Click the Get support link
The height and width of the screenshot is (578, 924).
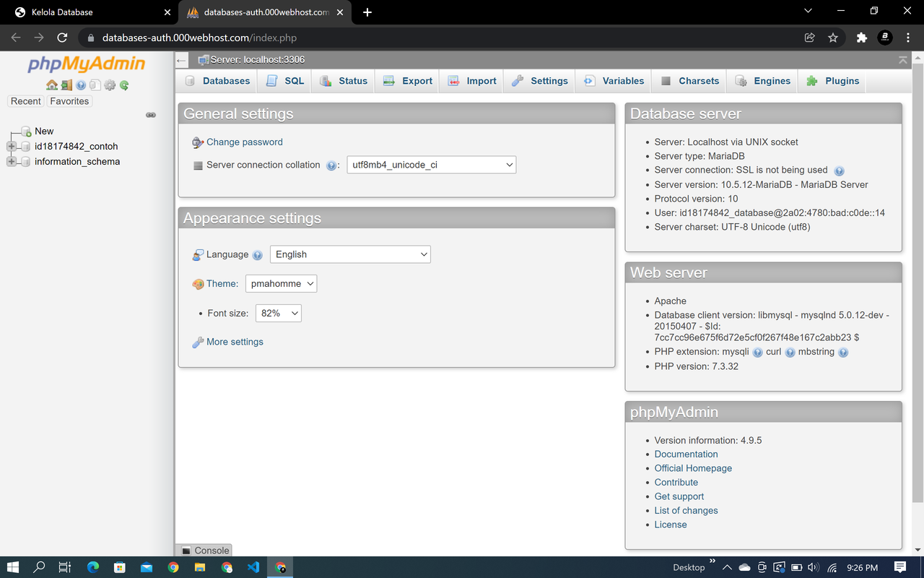pos(679,496)
